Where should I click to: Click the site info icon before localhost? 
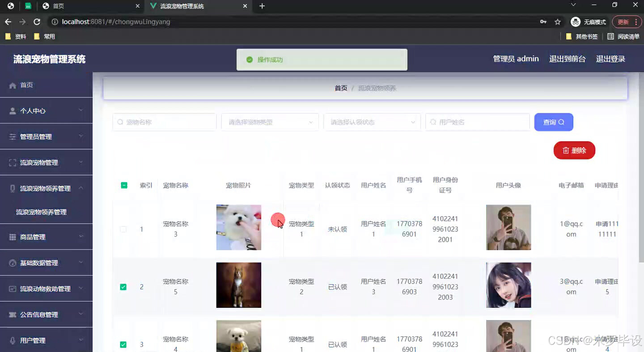[55, 22]
